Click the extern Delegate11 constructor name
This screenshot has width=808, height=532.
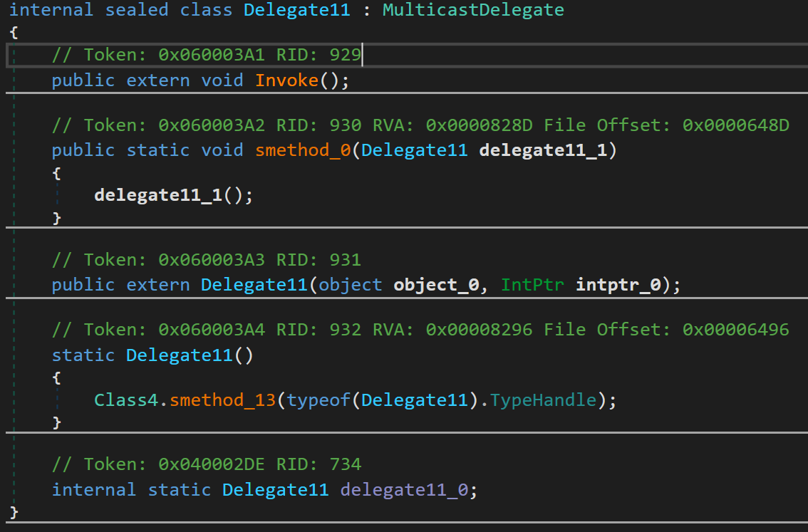(254, 285)
